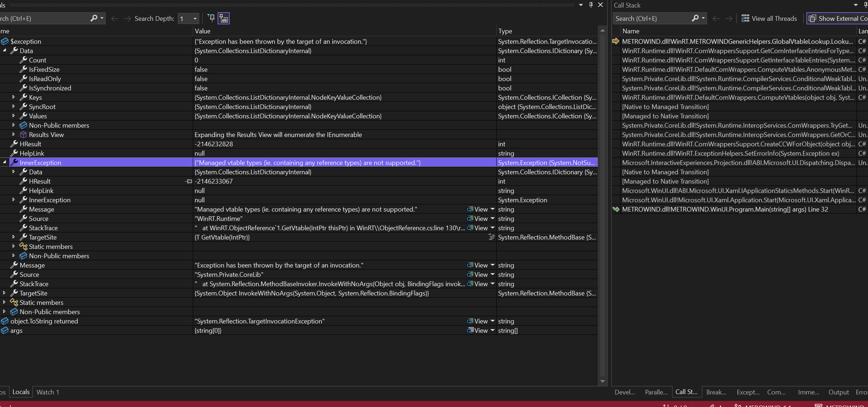868x407 pixels.
Task: Expand the Keys property node
Action: point(14,97)
